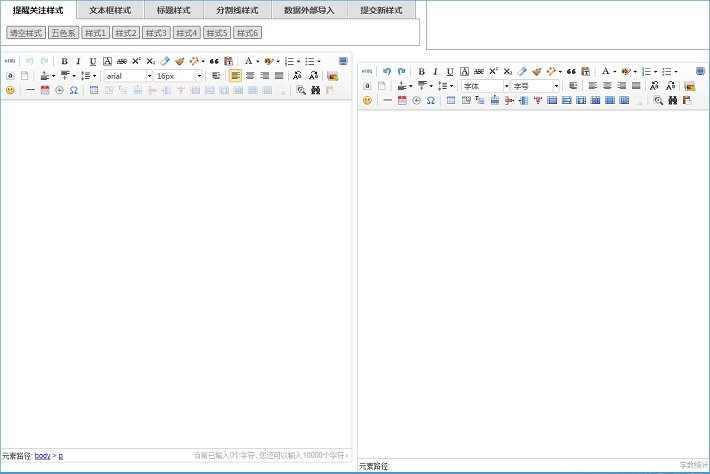Screen dimensions: 710x474
Task: Expand ordered list options in left editor
Action: click(298, 62)
